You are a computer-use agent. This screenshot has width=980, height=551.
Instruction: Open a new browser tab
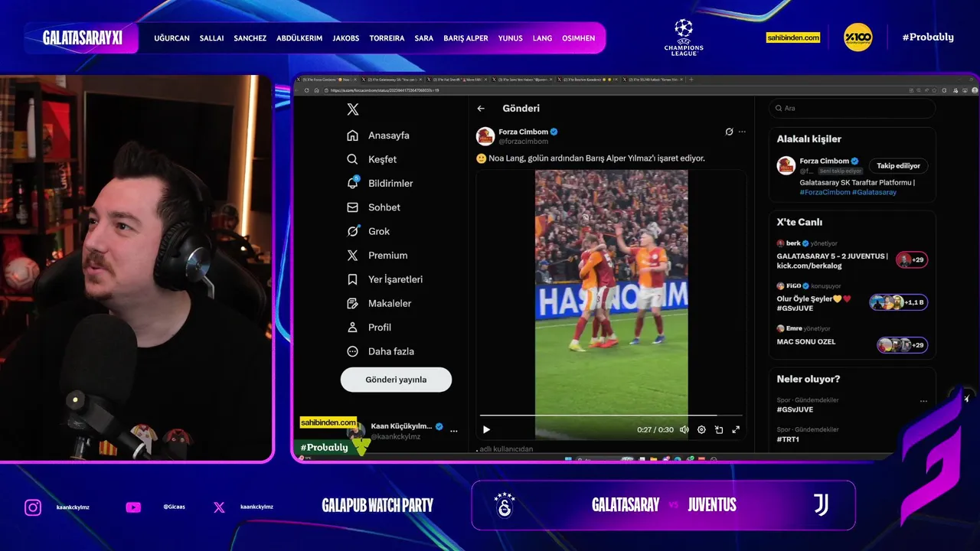[691, 80]
